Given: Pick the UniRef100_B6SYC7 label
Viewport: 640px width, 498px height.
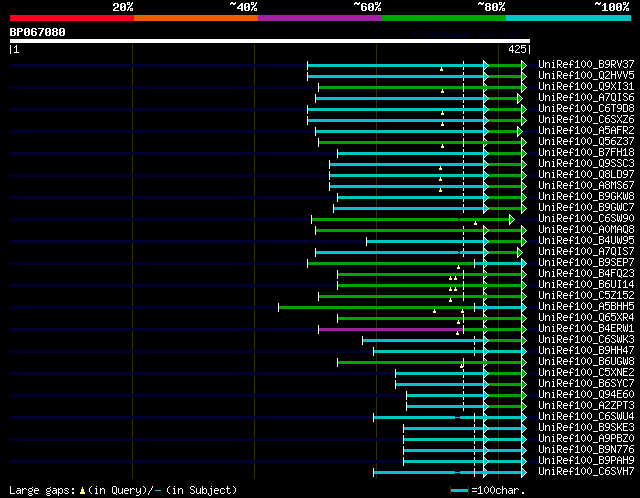Looking at the screenshot, I should click(x=586, y=384).
